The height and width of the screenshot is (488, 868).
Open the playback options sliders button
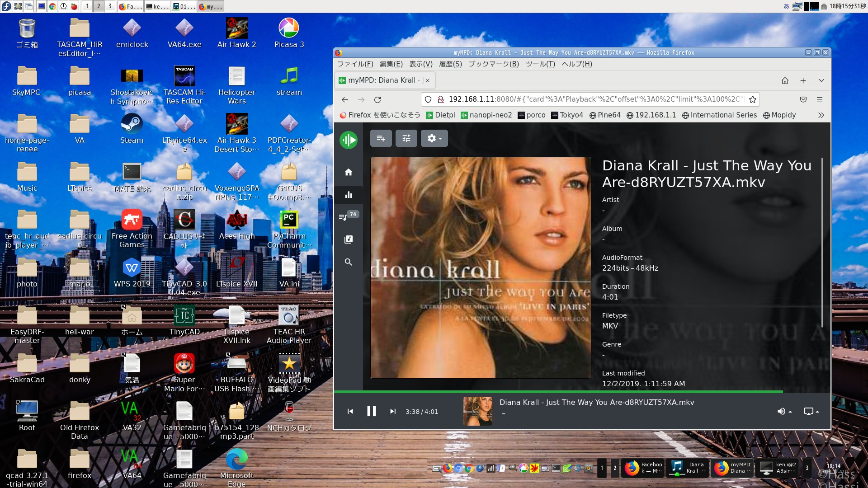406,138
